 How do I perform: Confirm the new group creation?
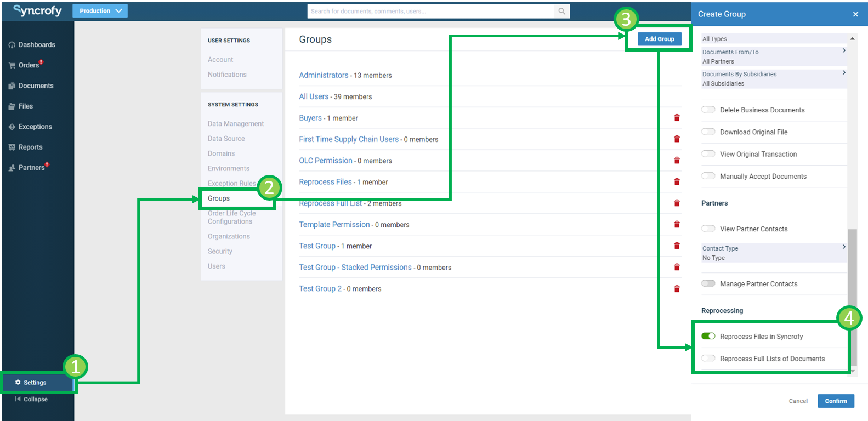tap(836, 401)
